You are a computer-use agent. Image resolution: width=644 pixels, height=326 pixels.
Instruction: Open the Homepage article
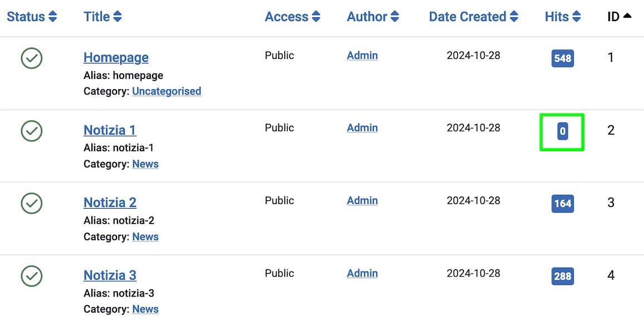point(116,57)
